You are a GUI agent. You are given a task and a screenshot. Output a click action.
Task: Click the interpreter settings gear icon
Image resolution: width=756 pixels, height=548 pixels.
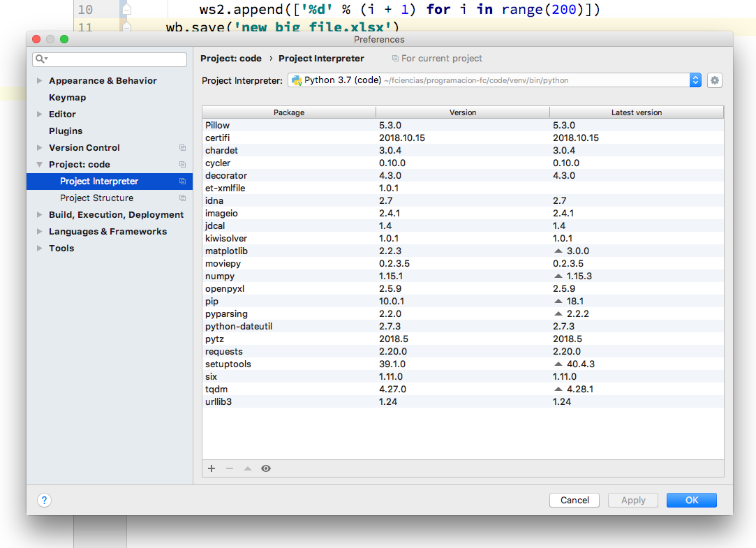715,80
